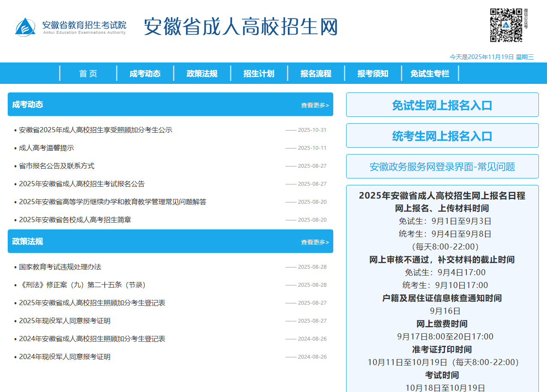Open 安徽政务服务网登录界面-常见问题 link
The height and width of the screenshot is (392, 547).
point(442,166)
